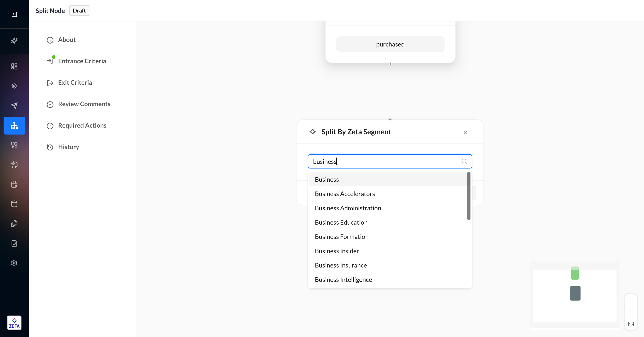This screenshot has width=644, height=337.
Task: Open the database cylinder icon
Action: point(14,204)
